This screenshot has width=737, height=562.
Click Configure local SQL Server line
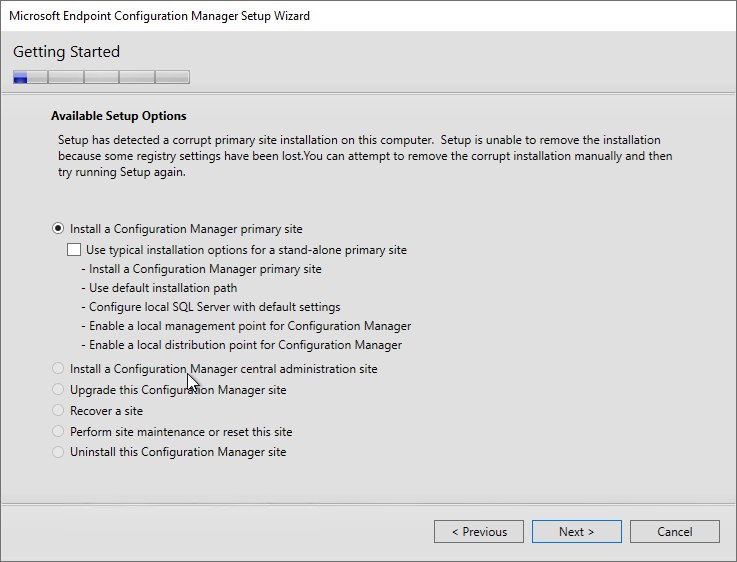click(x=211, y=307)
